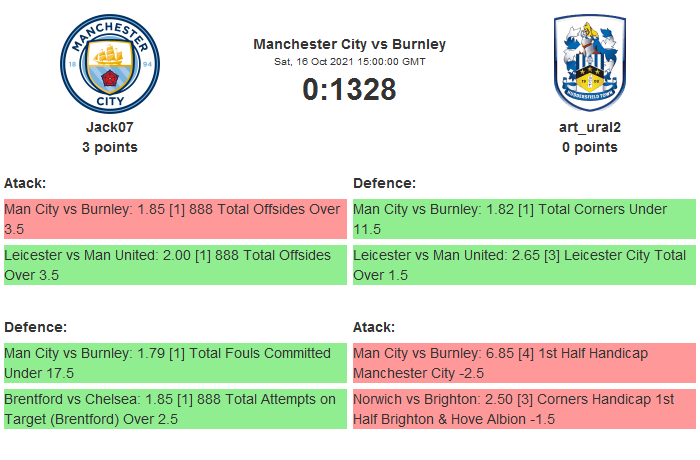Select 1st Half Handicap Manchester City -2.5 bet
Screen dimensions: 700x460
pyautogui.click(x=523, y=363)
